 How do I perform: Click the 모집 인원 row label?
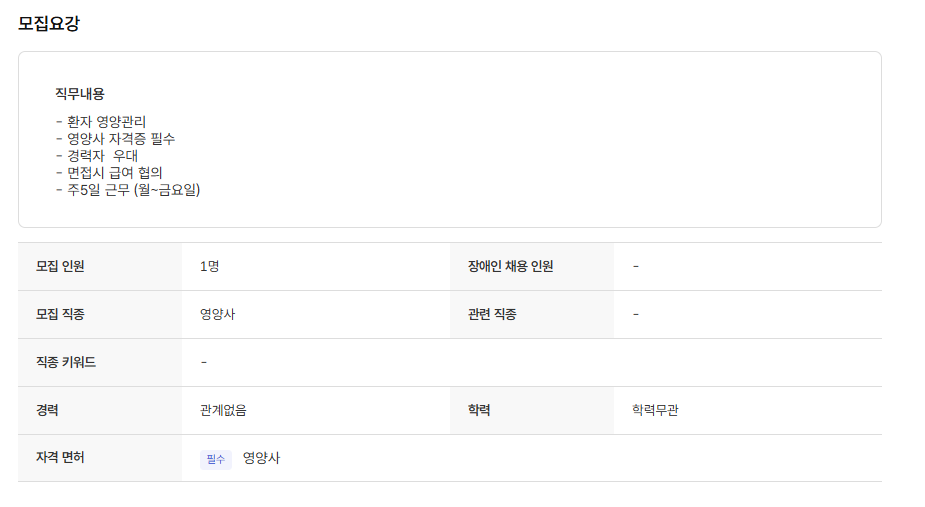[60, 266]
